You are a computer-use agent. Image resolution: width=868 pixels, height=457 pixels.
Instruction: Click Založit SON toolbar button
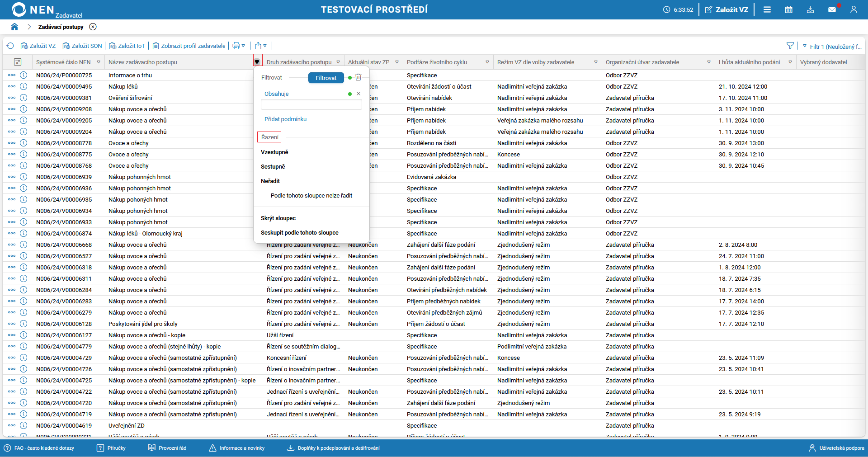[82, 46]
